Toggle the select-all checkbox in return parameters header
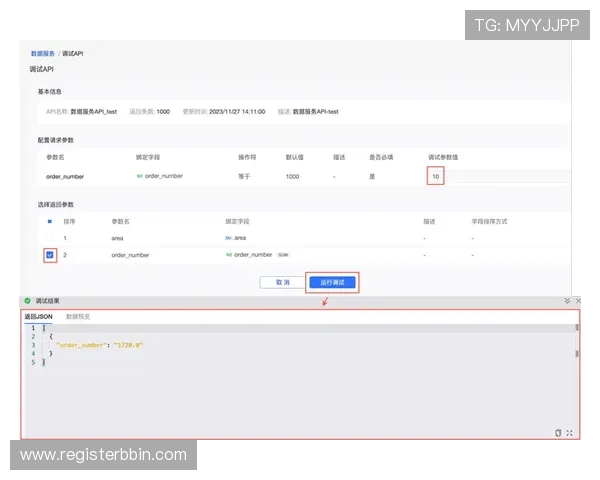Viewport: 600px width, 480px height. [50, 221]
